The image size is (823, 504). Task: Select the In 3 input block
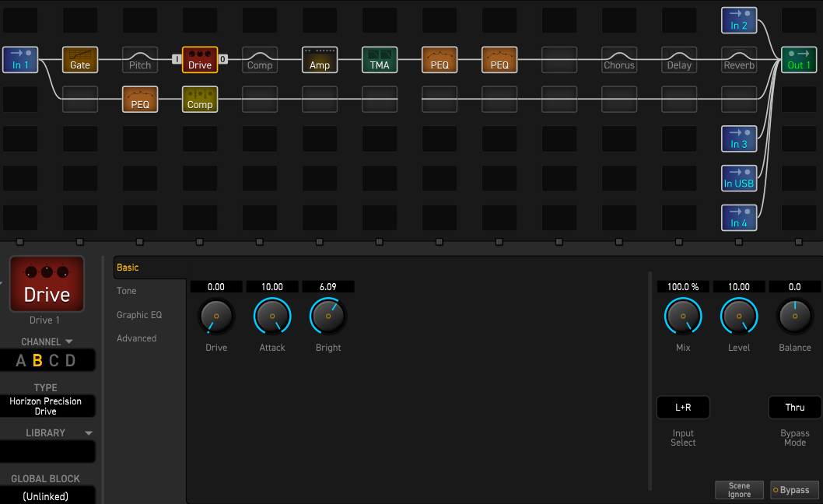click(739, 138)
